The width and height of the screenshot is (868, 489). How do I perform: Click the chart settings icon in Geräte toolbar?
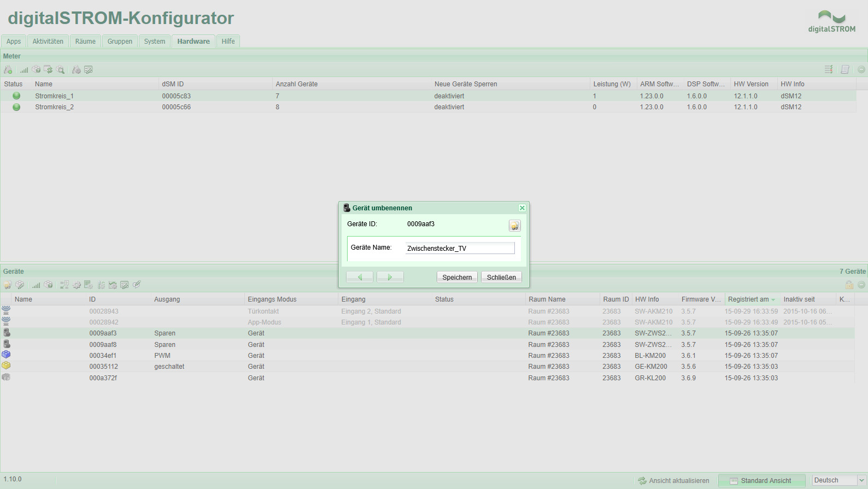click(113, 285)
